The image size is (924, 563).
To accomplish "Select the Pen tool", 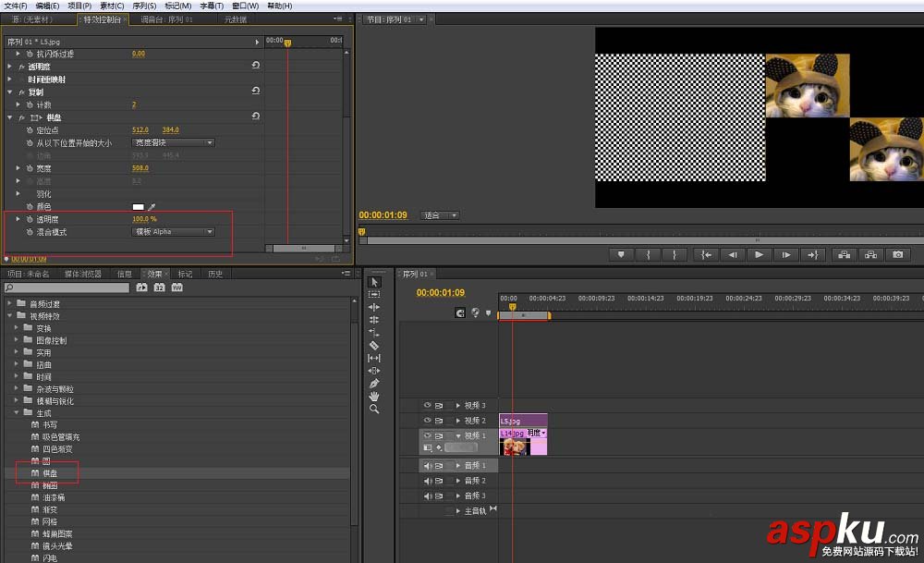I will click(374, 384).
